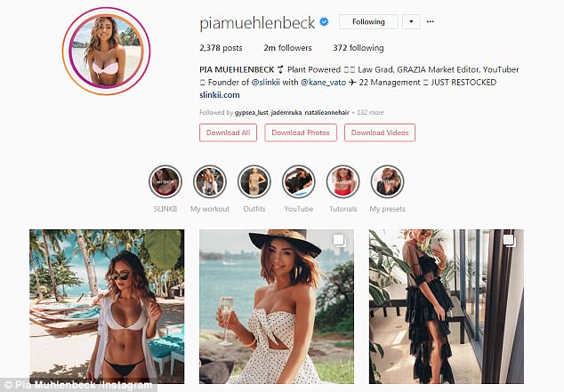View the profile picture story
This screenshot has width=564, height=392.
pos(106,51)
